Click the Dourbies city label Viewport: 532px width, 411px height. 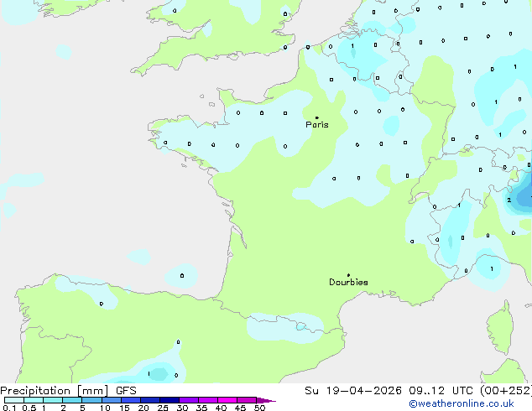[348, 282]
